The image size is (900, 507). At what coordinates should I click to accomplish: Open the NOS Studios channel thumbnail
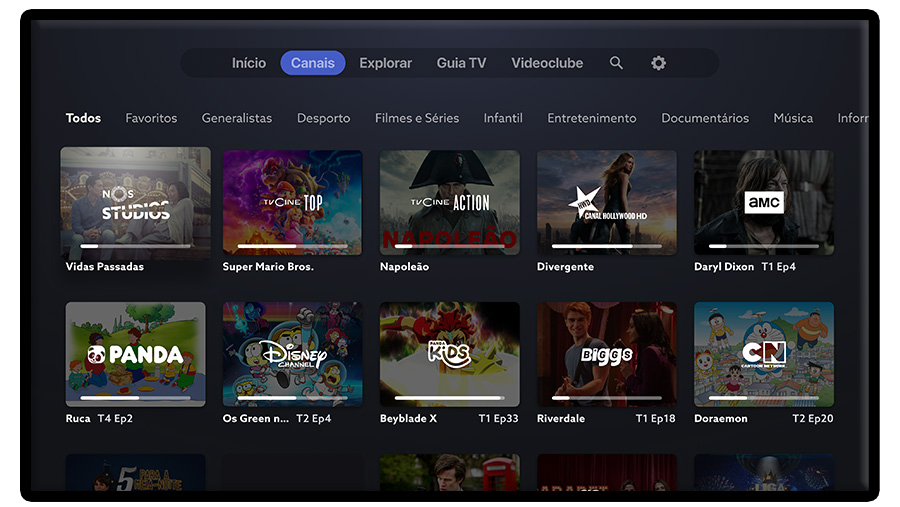(x=135, y=203)
